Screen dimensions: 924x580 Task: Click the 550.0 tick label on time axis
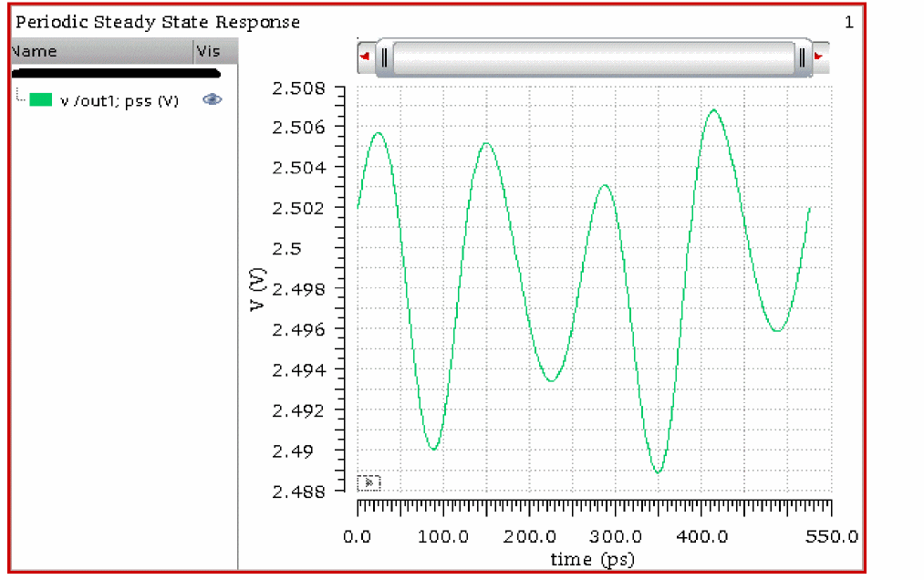pos(832,537)
